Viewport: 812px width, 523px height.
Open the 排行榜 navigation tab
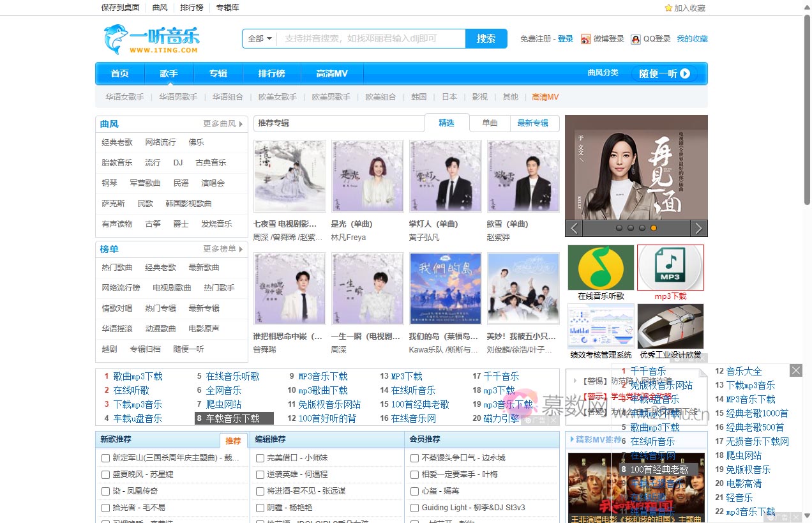coord(271,73)
